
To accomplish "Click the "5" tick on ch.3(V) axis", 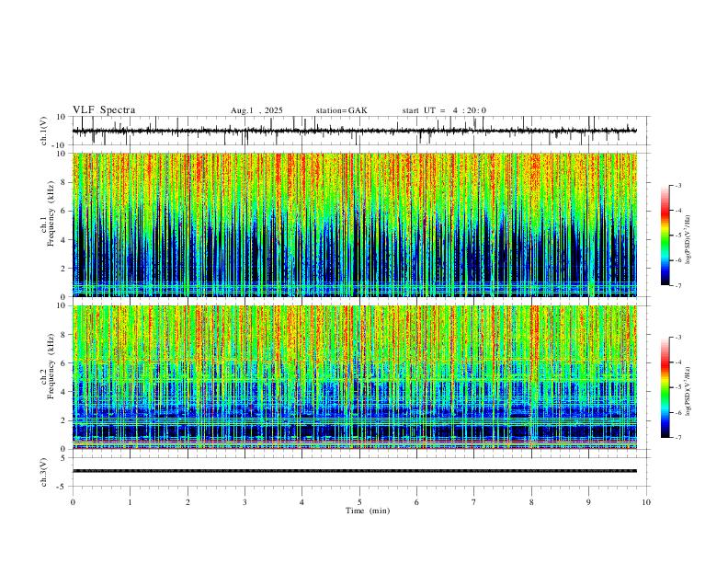I will [x=64, y=458].
